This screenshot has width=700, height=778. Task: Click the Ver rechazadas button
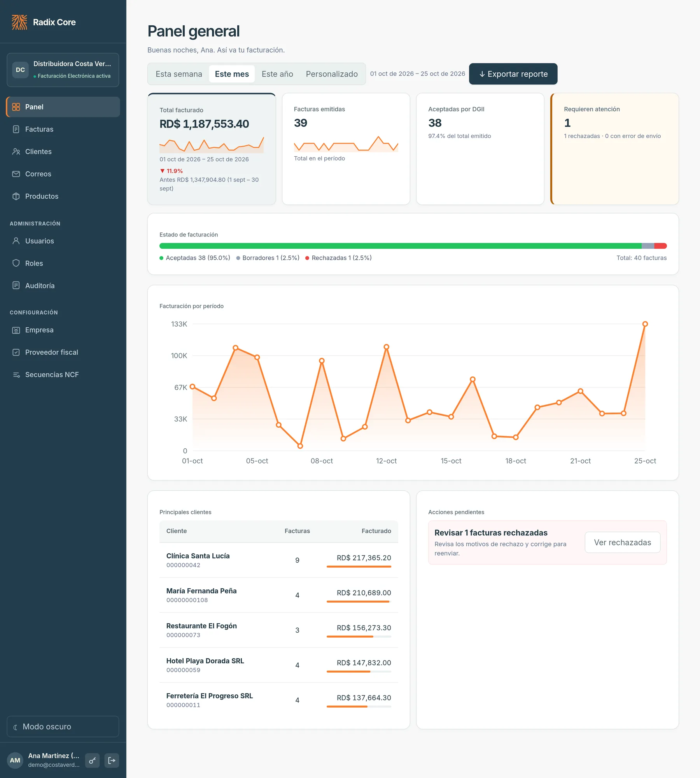click(623, 542)
